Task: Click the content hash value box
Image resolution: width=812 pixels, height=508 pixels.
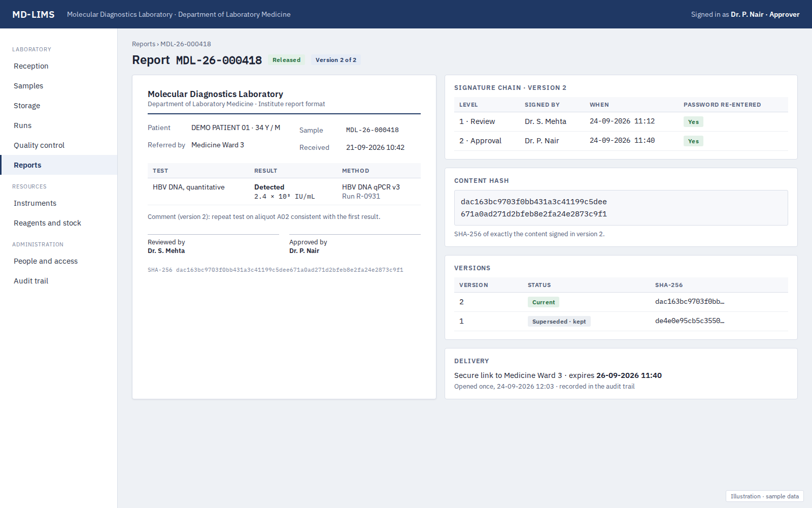Action: (x=621, y=208)
